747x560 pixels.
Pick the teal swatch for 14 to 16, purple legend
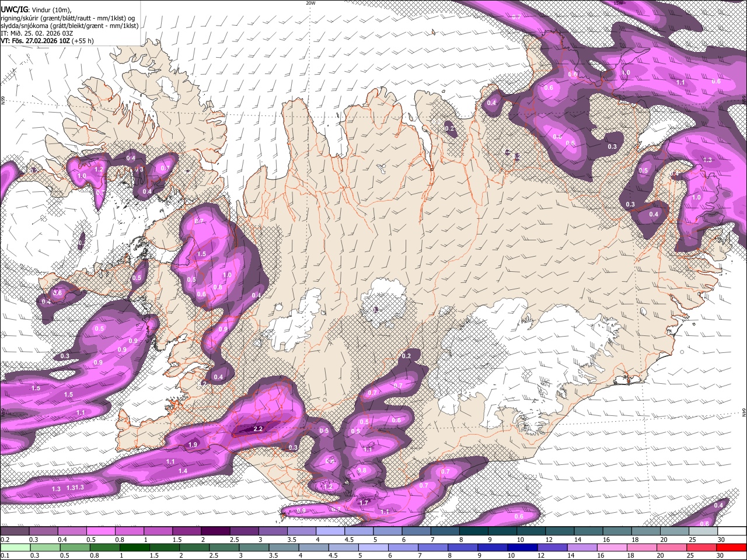588,531
